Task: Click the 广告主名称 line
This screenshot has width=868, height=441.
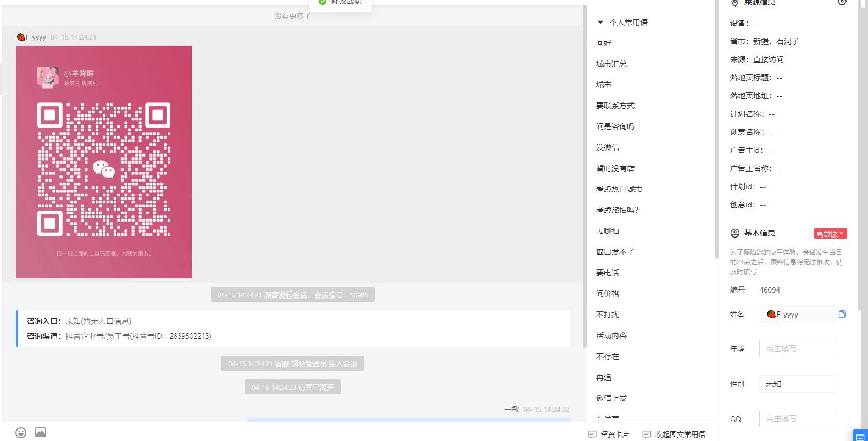Action: pyautogui.click(x=756, y=168)
